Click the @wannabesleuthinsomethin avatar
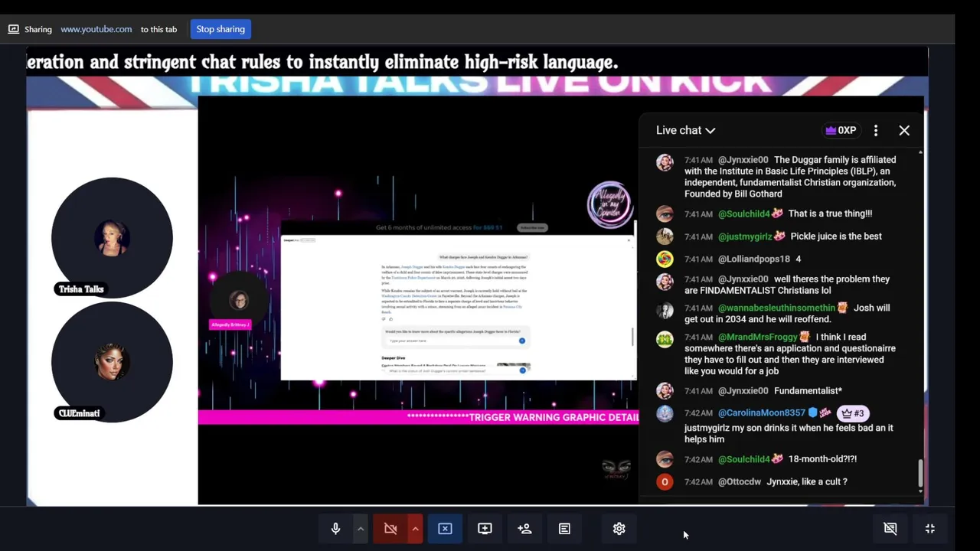The image size is (980, 551). click(x=665, y=310)
